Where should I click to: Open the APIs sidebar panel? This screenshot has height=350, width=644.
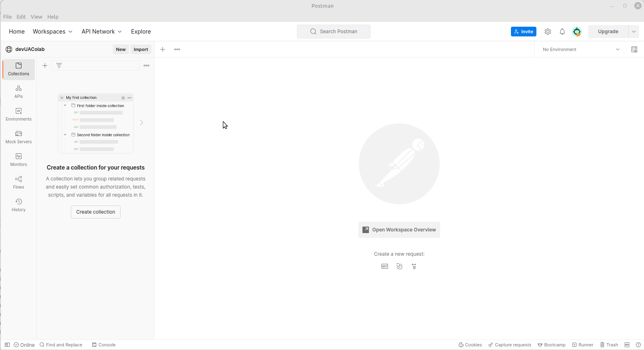coord(19,92)
